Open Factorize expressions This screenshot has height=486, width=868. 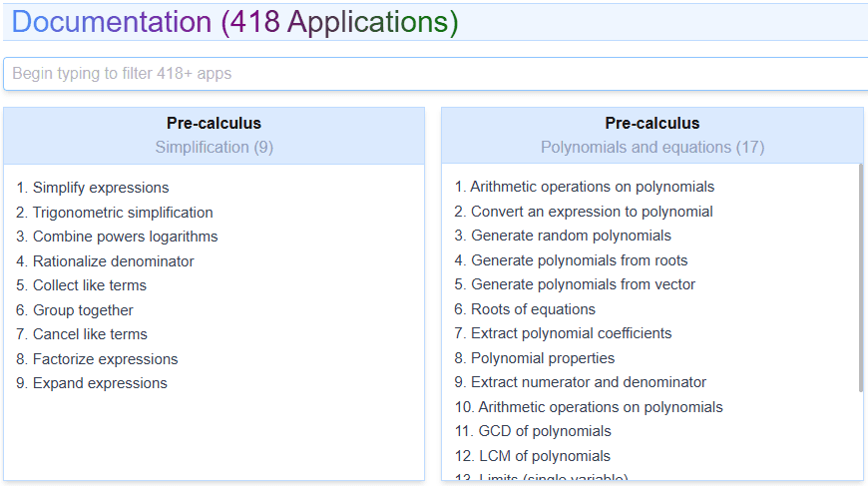coord(105,359)
